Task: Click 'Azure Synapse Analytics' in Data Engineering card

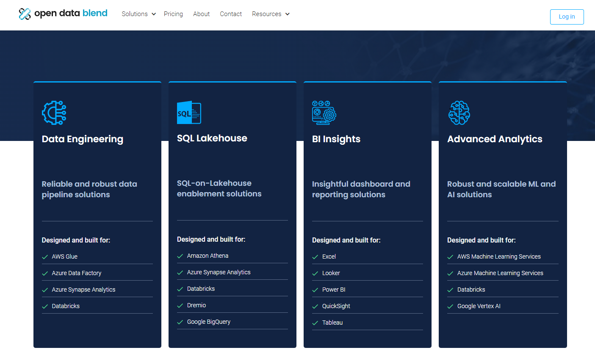Action: pyautogui.click(x=83, y=290)
